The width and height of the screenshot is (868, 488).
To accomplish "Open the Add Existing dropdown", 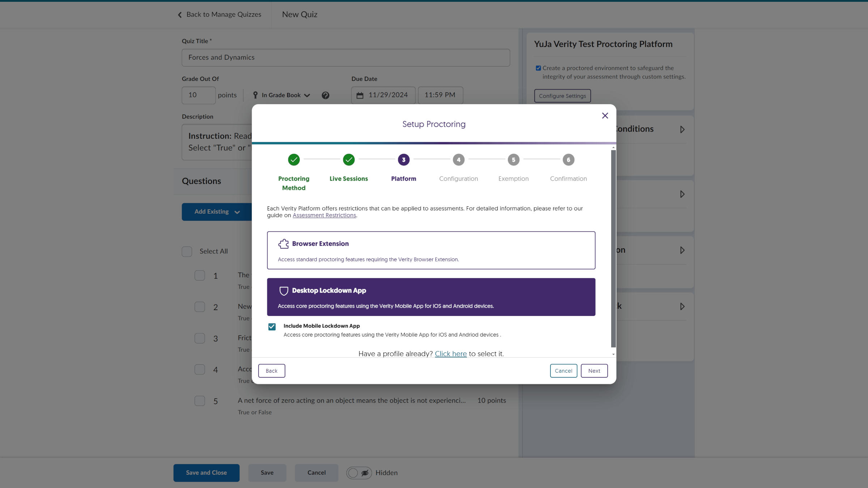I will point(217,212).
